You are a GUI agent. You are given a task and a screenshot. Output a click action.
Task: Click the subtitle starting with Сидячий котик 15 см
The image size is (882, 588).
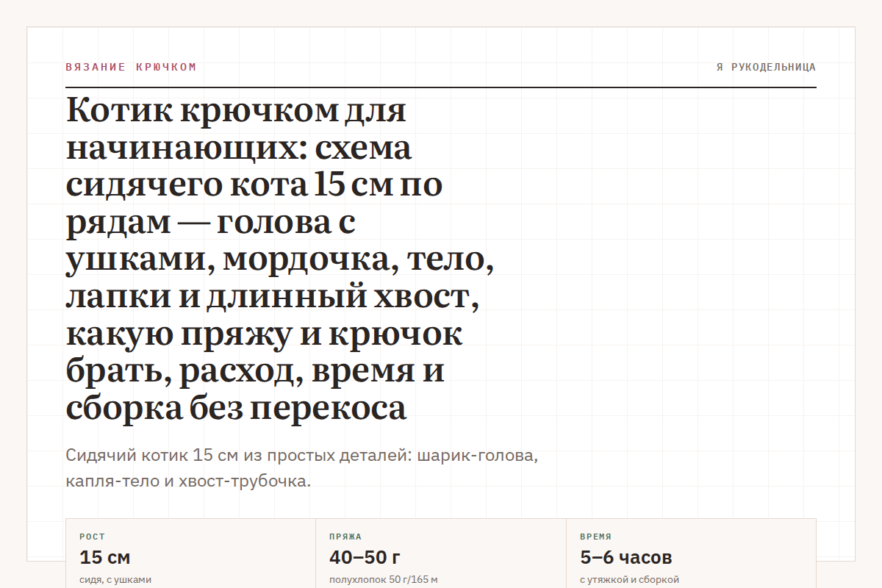coord(302,468)
